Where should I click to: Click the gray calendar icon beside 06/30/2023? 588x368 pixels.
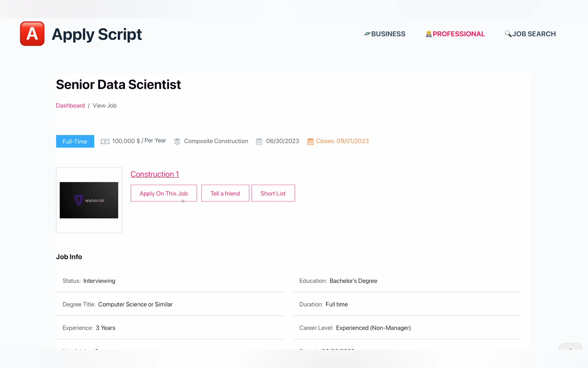point(259,141)
